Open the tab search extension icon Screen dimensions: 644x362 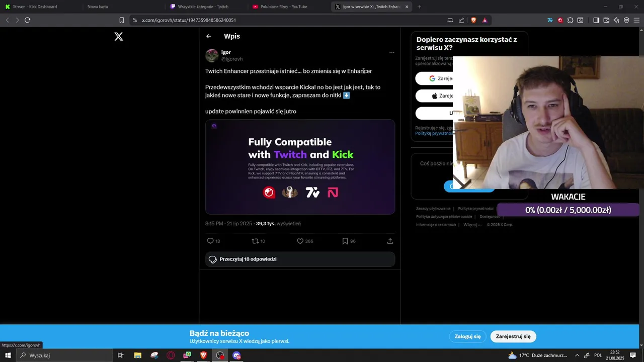tap(580, 20)
